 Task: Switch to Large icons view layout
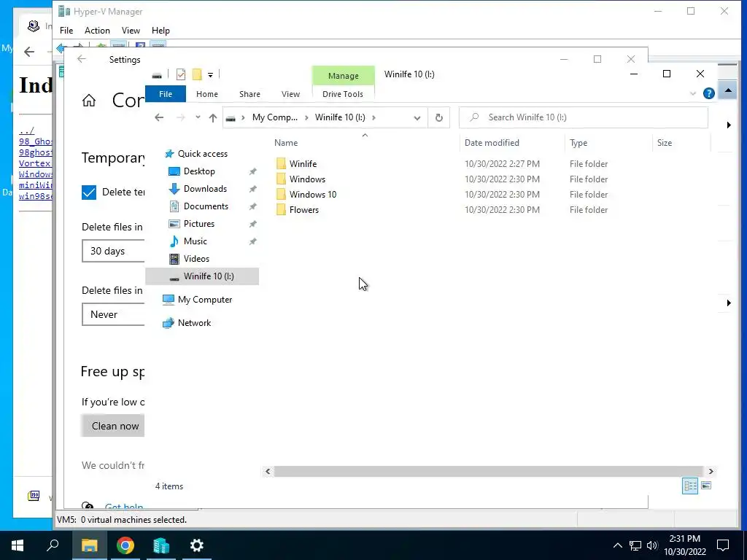tap(706, 486)
